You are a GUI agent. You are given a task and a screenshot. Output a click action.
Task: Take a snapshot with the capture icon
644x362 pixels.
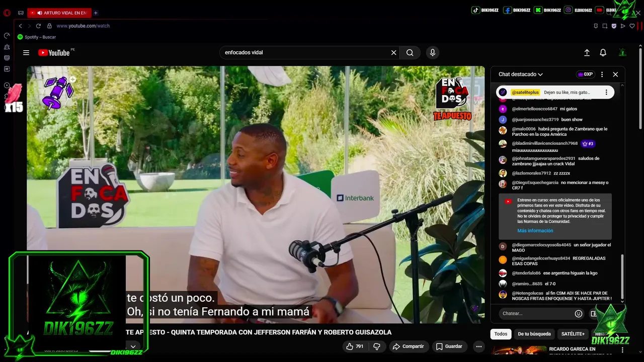coord(605,26)
